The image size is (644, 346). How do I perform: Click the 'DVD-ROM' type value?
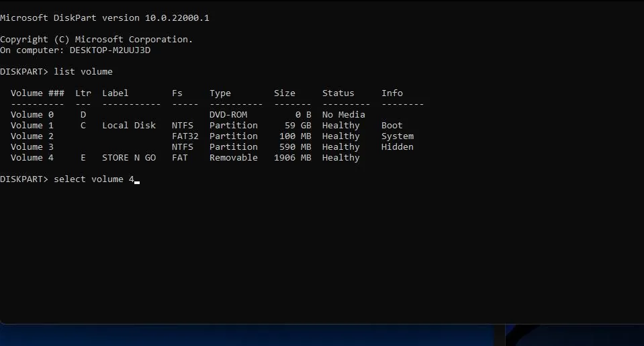tap(228, 115)
